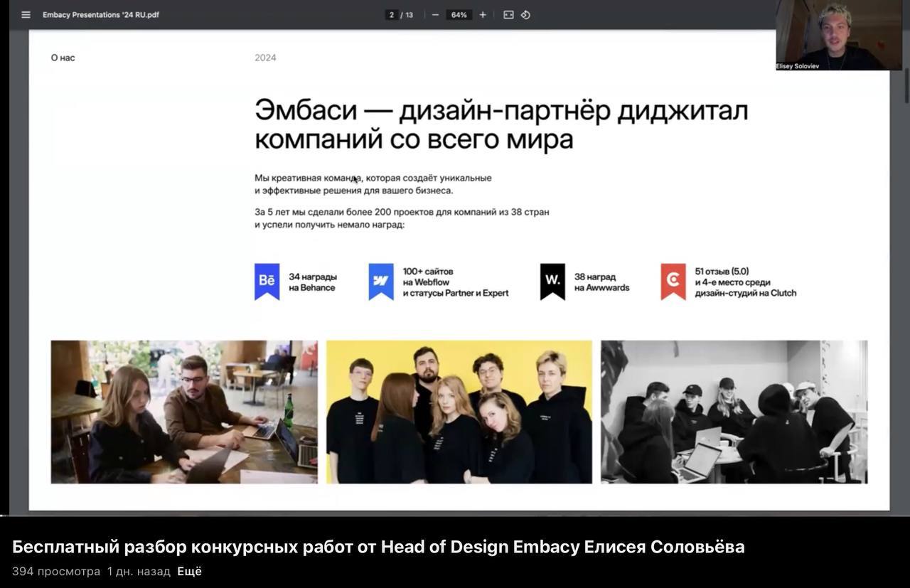This screenshot has height=588, width=910.
Task: Toggle the fit to page icon
Action: (508, 15)
